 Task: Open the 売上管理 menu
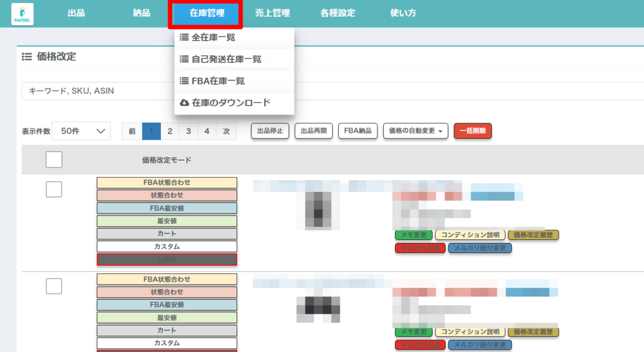[272, 13]
